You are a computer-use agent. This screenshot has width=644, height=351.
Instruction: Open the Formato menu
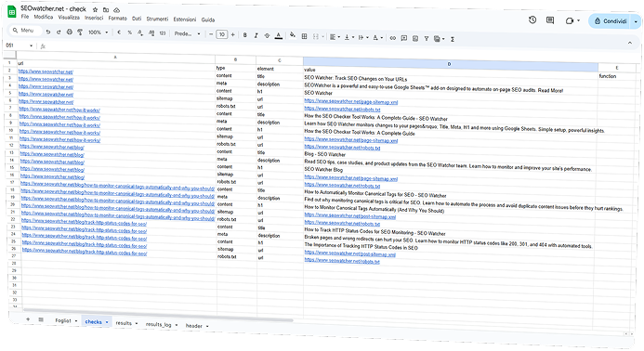(117, 18)
